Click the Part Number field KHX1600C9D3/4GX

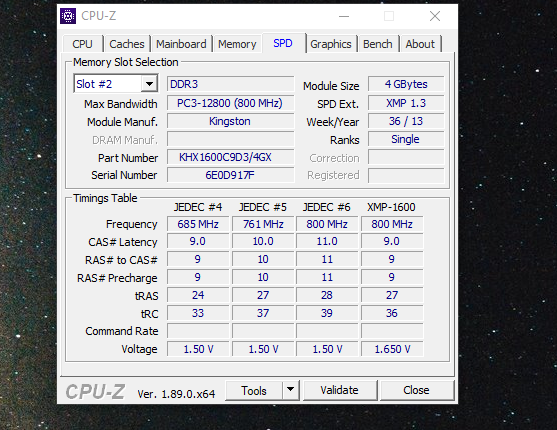pos(231,157)
